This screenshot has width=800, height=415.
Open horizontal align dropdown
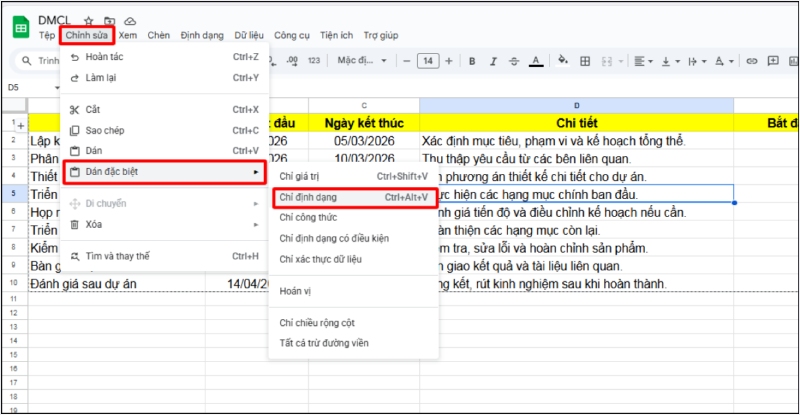point(643,61)
